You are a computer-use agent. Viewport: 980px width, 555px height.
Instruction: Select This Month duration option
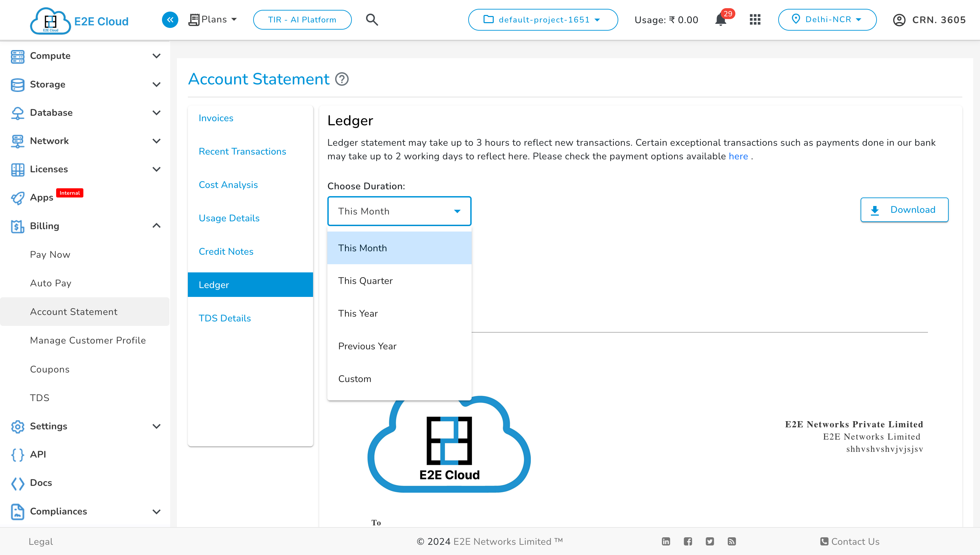(x=399, y=248)
